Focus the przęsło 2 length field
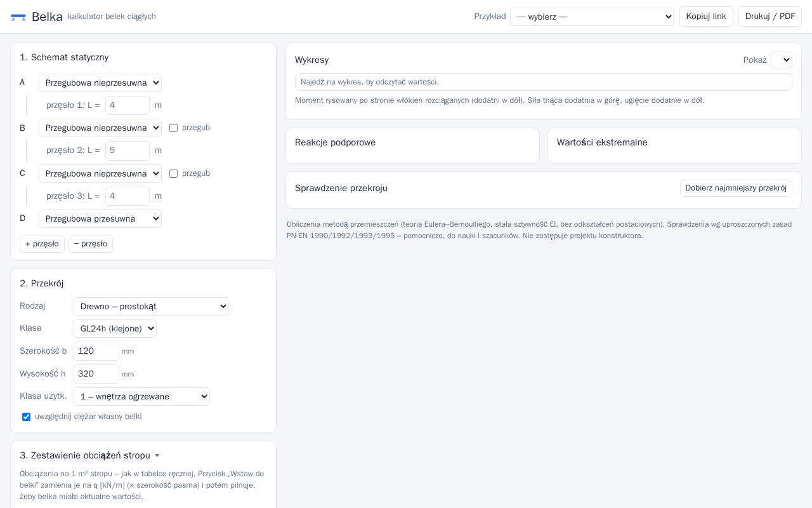This screenshot has height=508, width=812. pos(128,150)
